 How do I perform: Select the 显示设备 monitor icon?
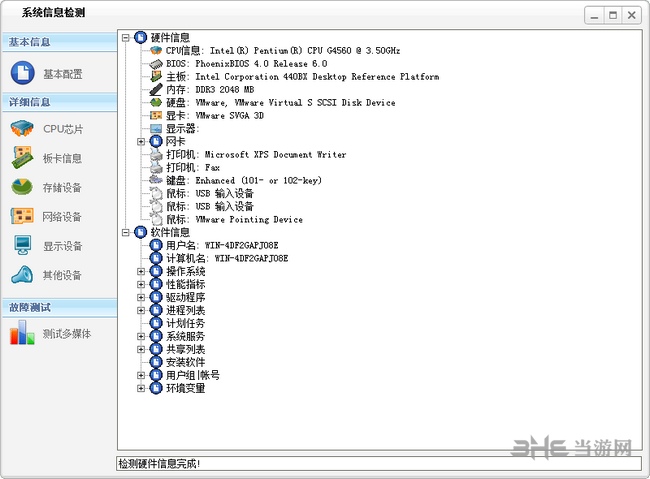tap(23, 245)
